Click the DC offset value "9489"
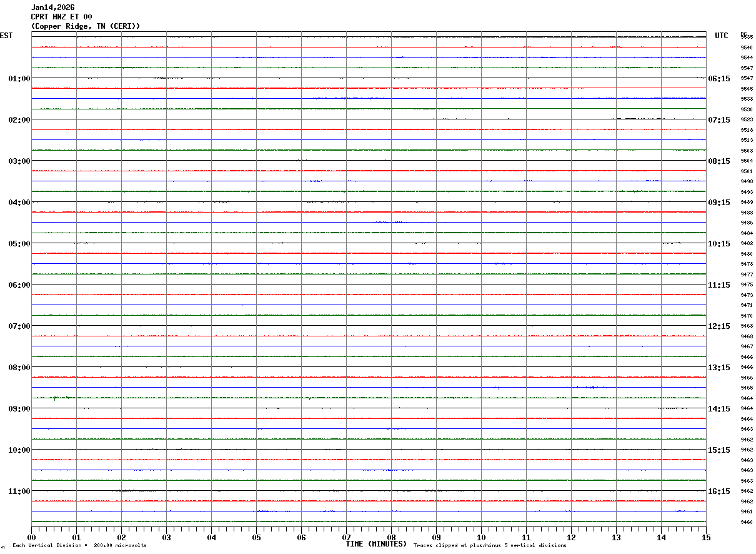The height and width of the screenshot is (554, 756). click(x=747, y=202)
